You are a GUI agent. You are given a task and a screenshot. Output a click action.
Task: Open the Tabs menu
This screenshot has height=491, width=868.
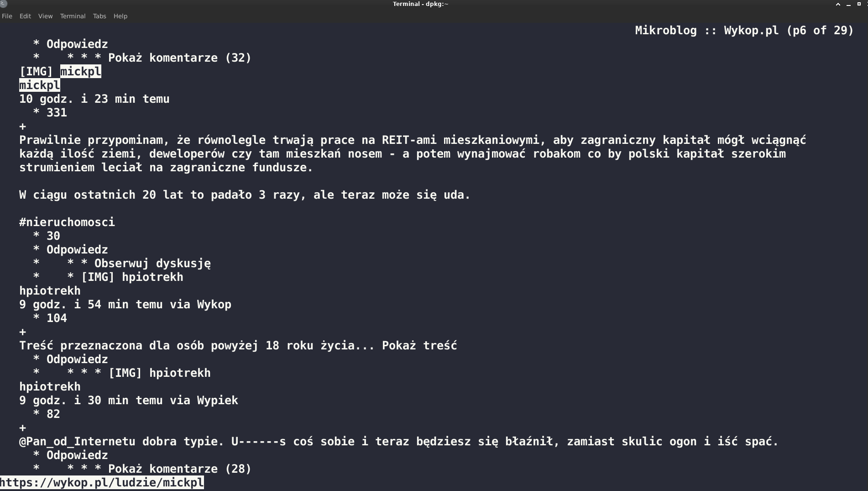coord(99,16)
